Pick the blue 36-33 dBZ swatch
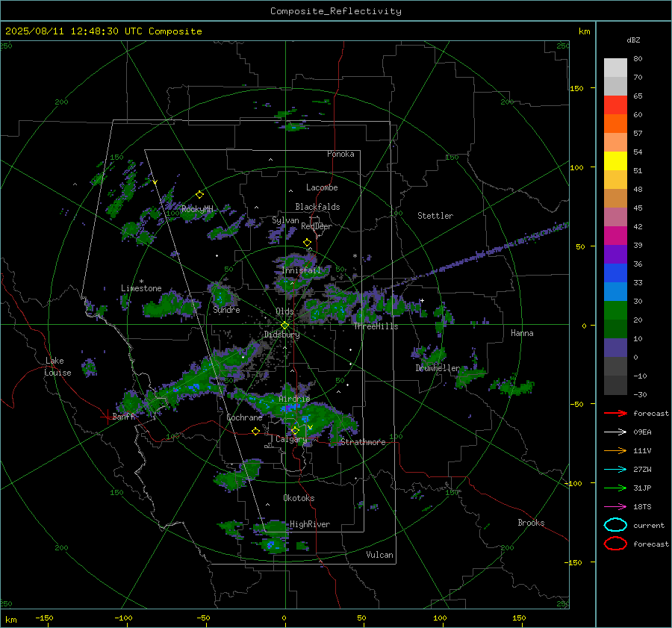Image resolution: width=672 pixels, height=628 pixels. pyautogui.click(x=615, y=273)
